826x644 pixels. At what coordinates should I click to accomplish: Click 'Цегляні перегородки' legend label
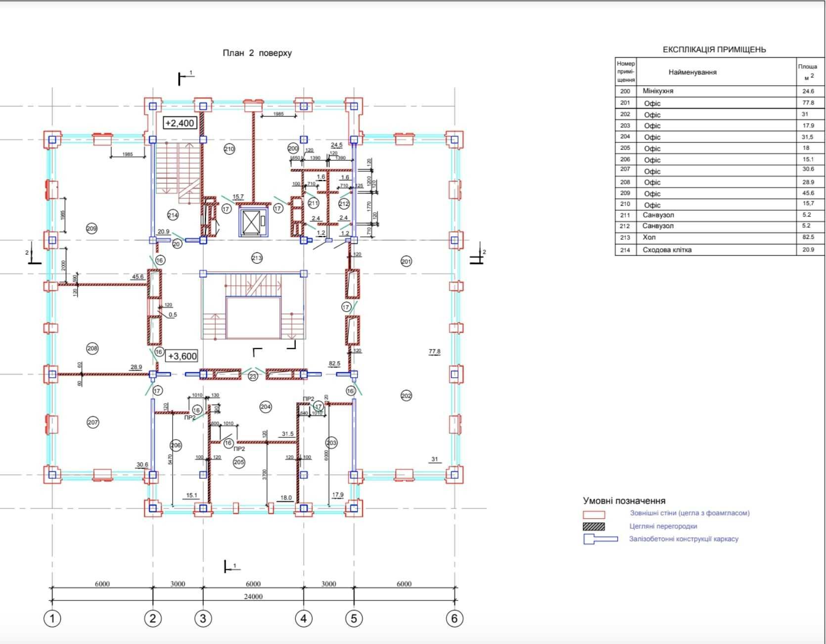663,526
